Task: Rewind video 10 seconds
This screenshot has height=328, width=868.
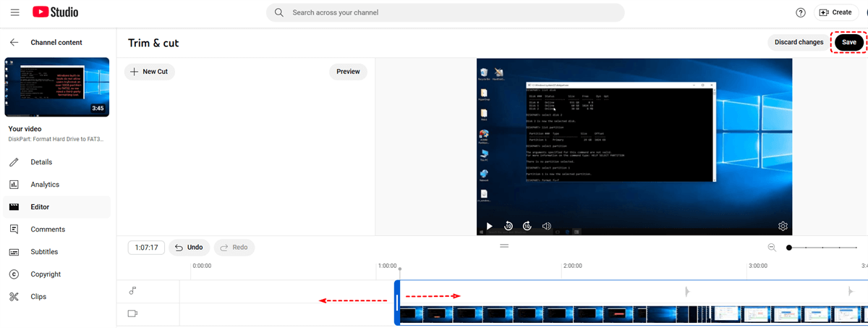Action: (x=509, y=226)
